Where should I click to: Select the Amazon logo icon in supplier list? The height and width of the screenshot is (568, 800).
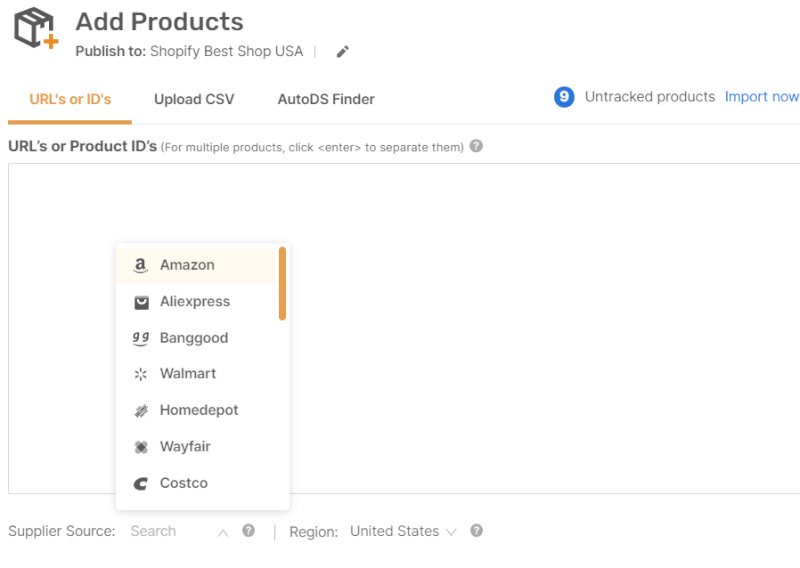click(x=140, y=265)
